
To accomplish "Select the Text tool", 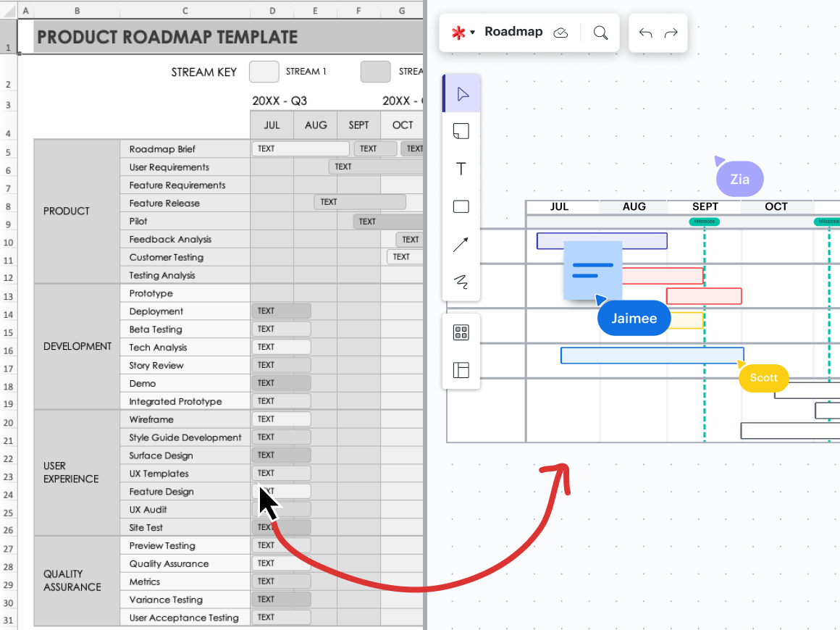I will (461, 169).
